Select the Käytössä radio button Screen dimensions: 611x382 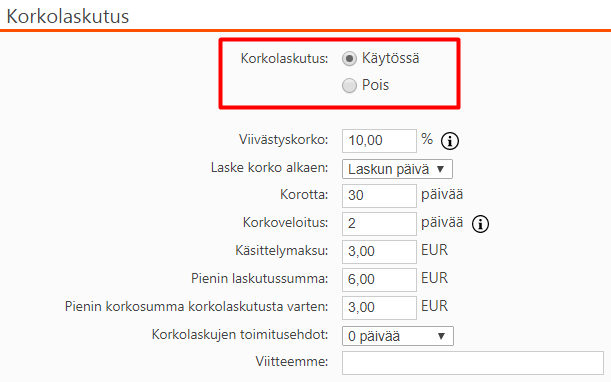(349, 59)
